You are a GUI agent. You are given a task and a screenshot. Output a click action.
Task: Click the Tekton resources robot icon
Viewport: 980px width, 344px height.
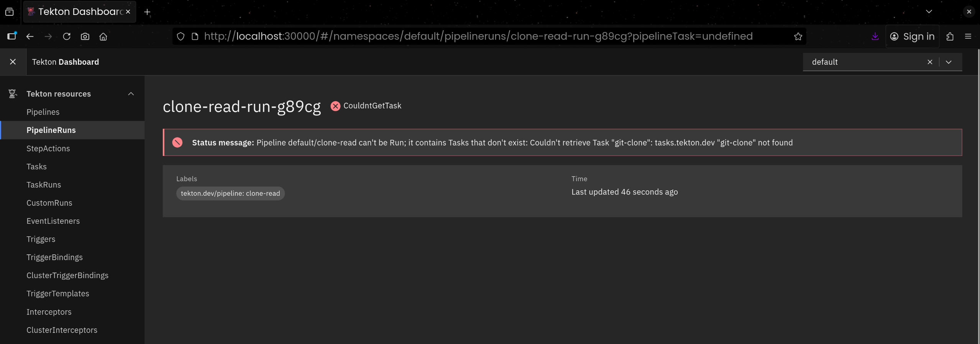(x=13, y=94)
